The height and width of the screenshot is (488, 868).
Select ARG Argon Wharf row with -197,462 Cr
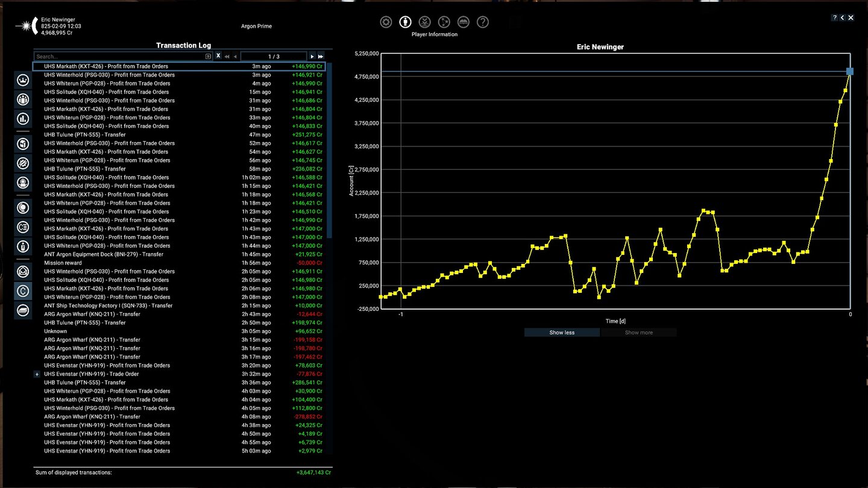(179, 357)
